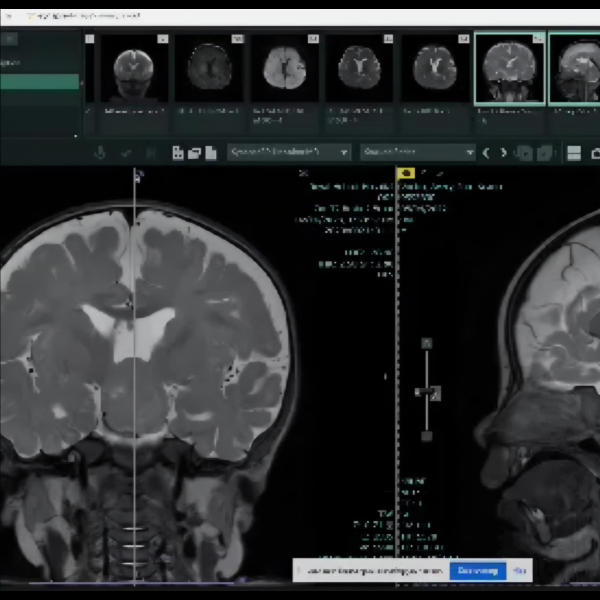Go to previous with left chevron
The width and height of the screenshot is (600, 600).
pos(486,153)
